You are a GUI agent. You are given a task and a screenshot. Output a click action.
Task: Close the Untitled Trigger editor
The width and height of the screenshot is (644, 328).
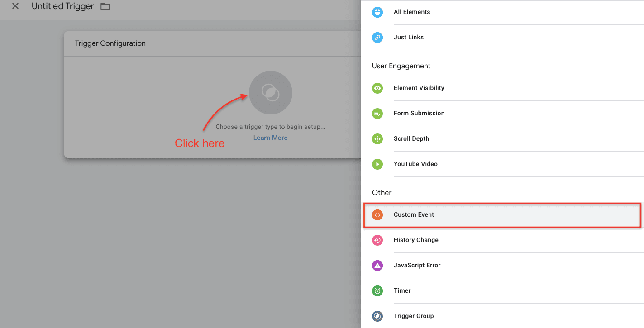click(15, 6)
